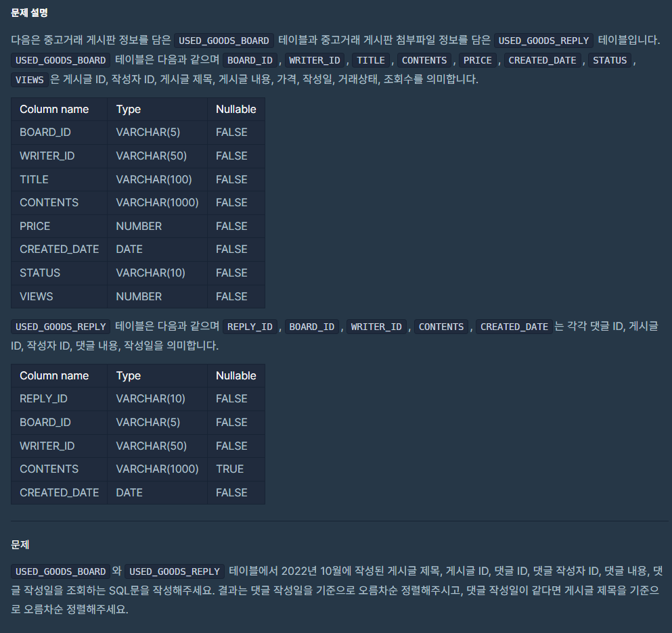Click the 'Nullable' header of the reply table
672x633 pixels.
236,375
